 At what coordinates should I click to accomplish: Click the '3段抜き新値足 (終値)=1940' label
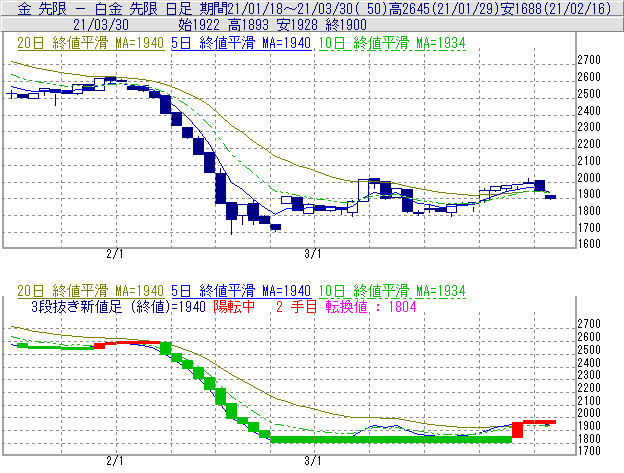[x=118, y=307]
